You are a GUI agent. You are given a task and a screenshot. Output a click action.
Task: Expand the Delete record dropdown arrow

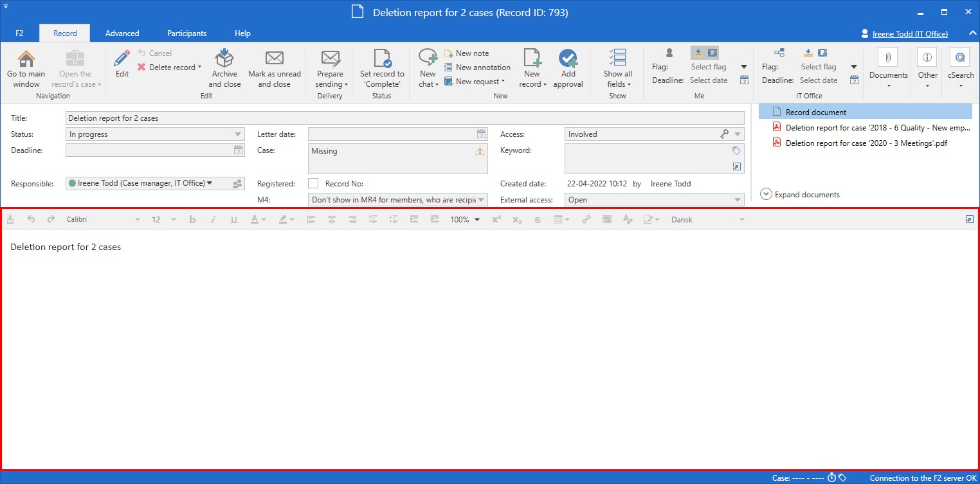200,67
